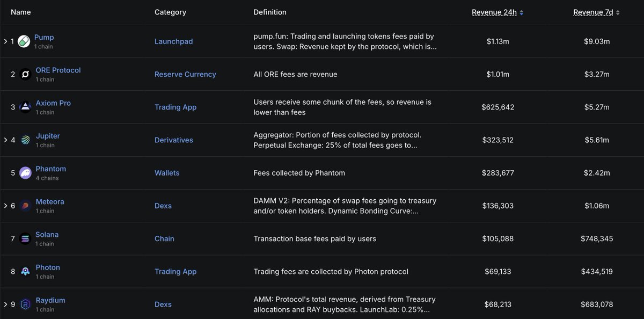Click Solana's $748,345 value

pos(597,238)
